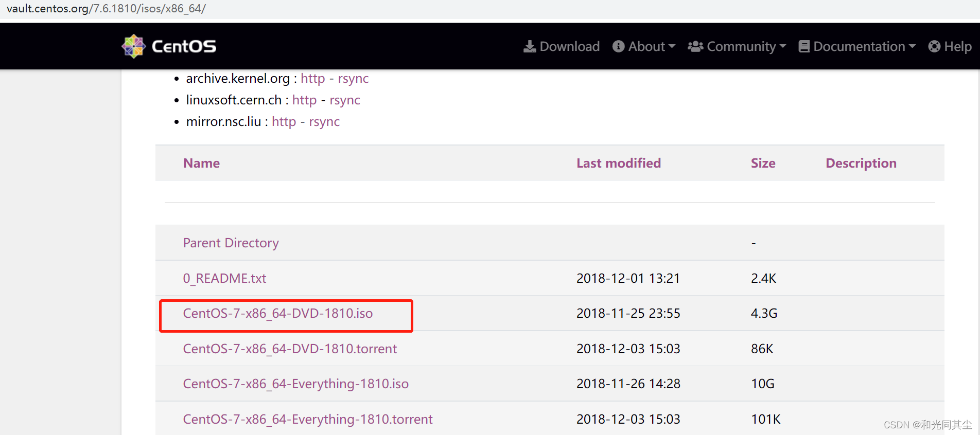Viewport: 980px width, 435px height.
Task: Click the vault.centos.org URL in address bar
Action: [x=106, y=9]
